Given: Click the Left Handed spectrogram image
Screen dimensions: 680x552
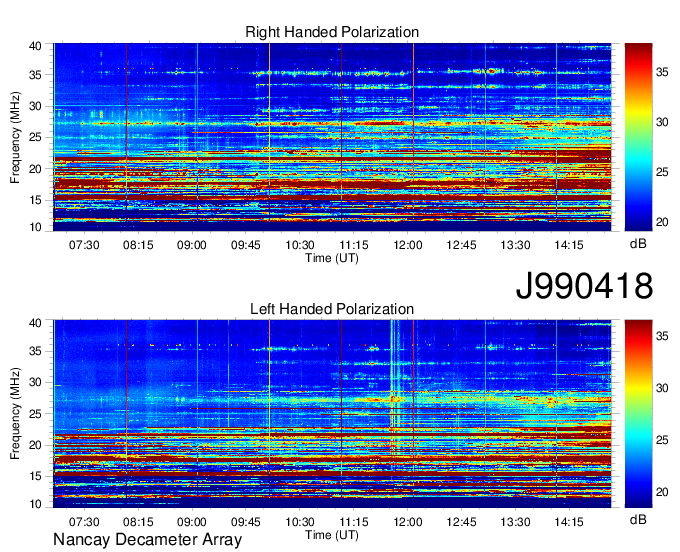Looking at the screenshot, I should tap(332, 414).
